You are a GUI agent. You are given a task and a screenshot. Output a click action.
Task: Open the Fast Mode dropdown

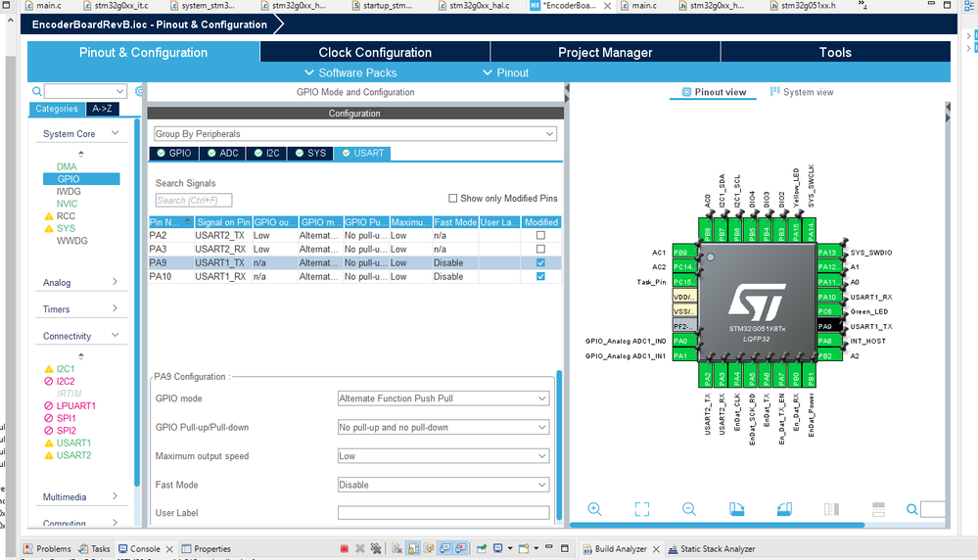443,485
